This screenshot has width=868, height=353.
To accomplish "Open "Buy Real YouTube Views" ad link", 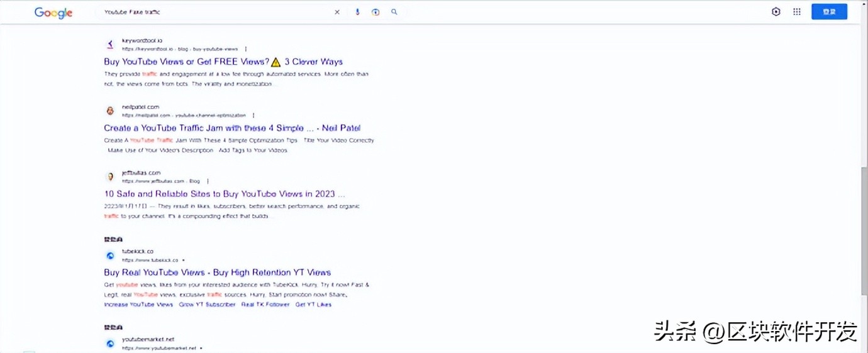I will pyautogui.click(x=217, y=273).
